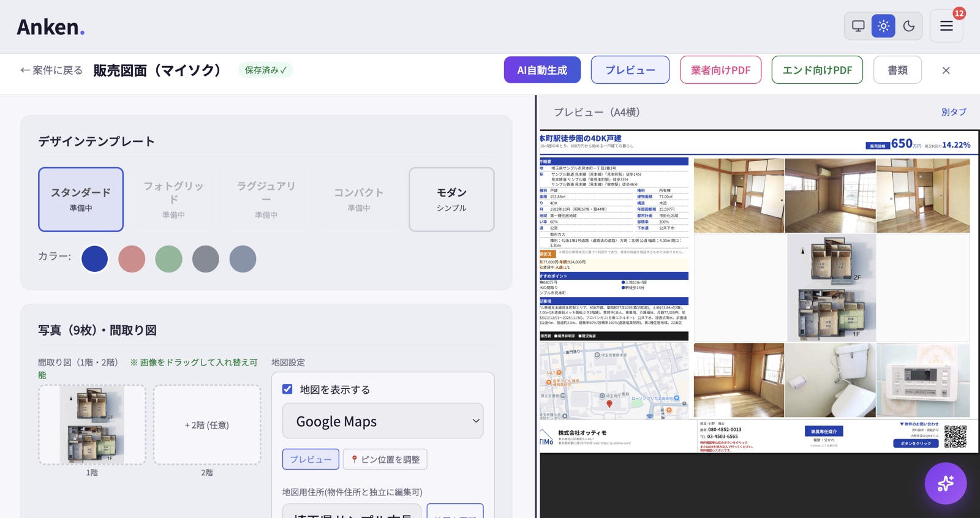Viewport: 980px width, 518px height.
Task: Choose the dark blue color swatch
Action: [x=95, y=259]
